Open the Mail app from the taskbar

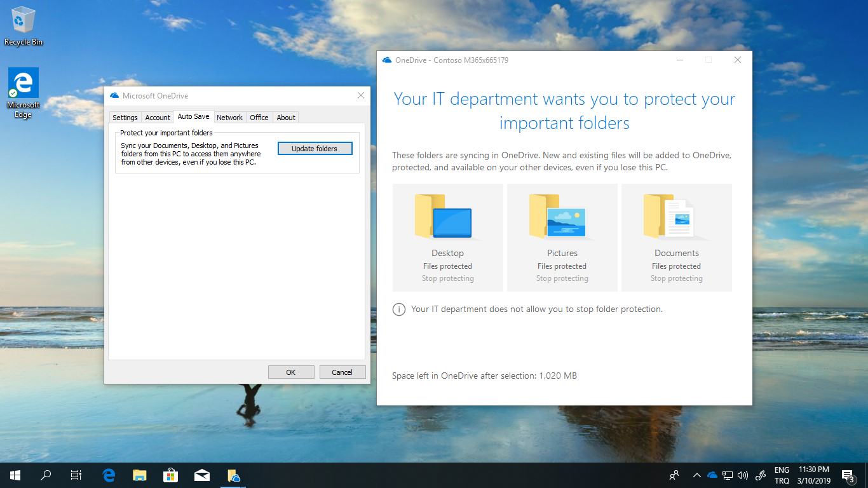[x=202, y=475]
